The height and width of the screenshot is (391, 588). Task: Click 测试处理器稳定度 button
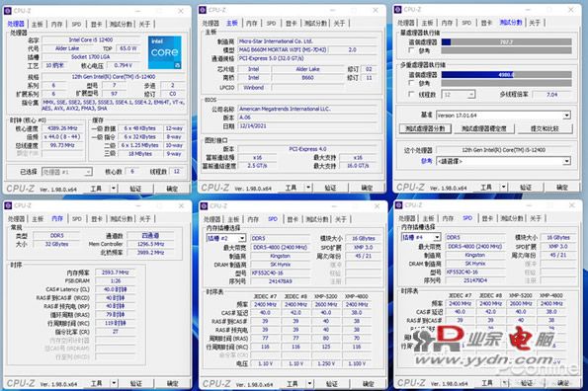[x=484, y=128]
